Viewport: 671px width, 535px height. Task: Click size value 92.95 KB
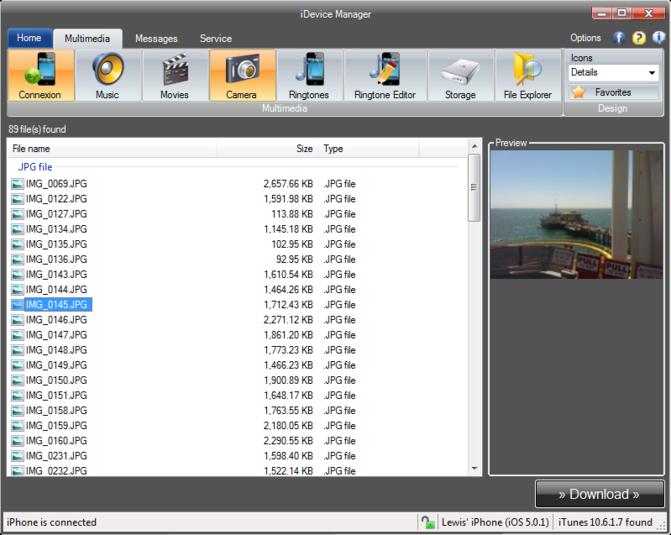pos(294,259)
